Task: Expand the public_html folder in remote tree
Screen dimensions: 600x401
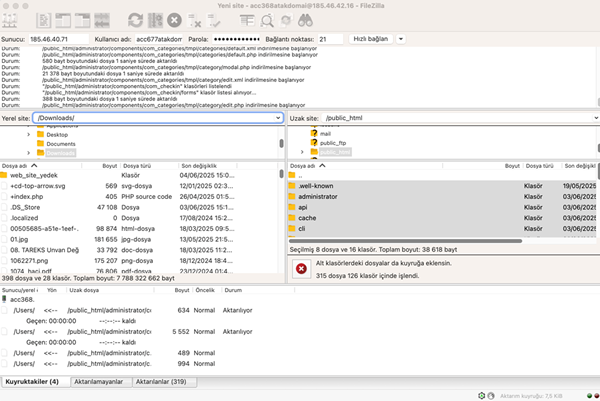Action: click(302, 152)
